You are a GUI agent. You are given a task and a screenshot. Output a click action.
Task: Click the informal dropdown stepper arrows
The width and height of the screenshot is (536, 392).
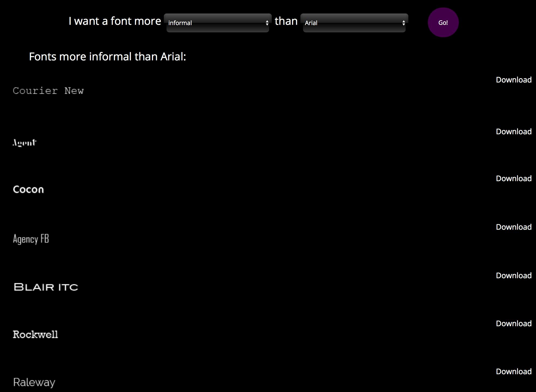click(267, 23)
